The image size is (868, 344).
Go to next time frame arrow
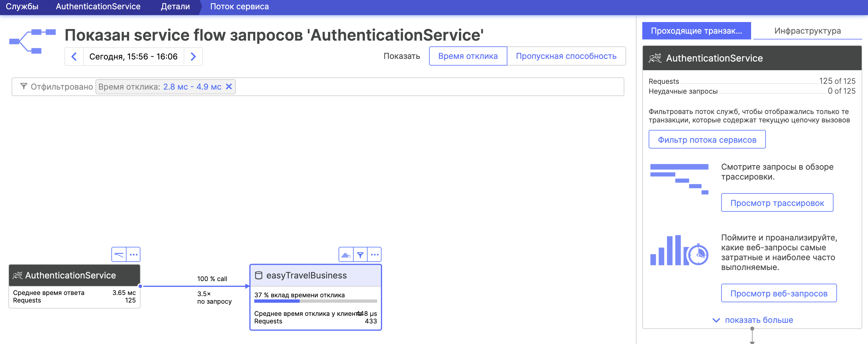tap(193, 56)
